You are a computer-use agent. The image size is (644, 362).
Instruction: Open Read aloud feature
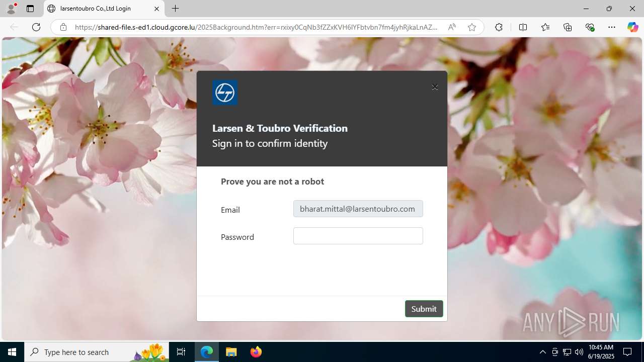point(452,27)
